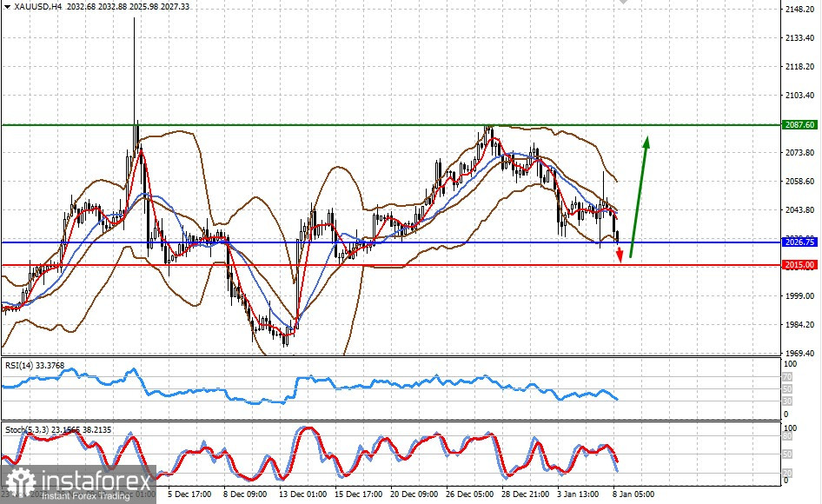This screenshot has height=504, width=822.
Task: Click the RSI(14) 33.3768 indicator label
Action: coord(35,366)
